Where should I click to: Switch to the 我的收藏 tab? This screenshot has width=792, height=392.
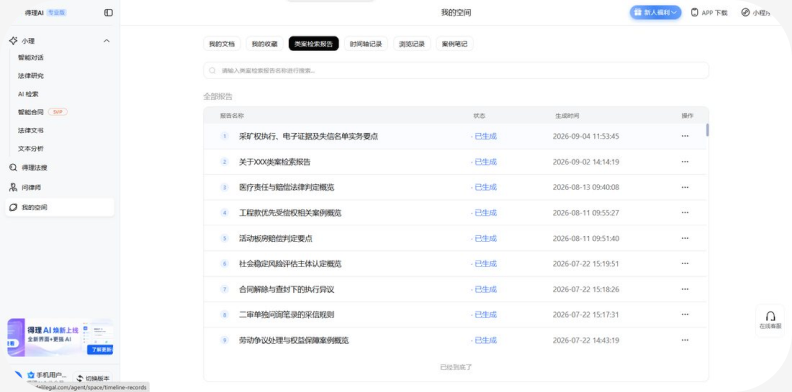coord(265,44)
